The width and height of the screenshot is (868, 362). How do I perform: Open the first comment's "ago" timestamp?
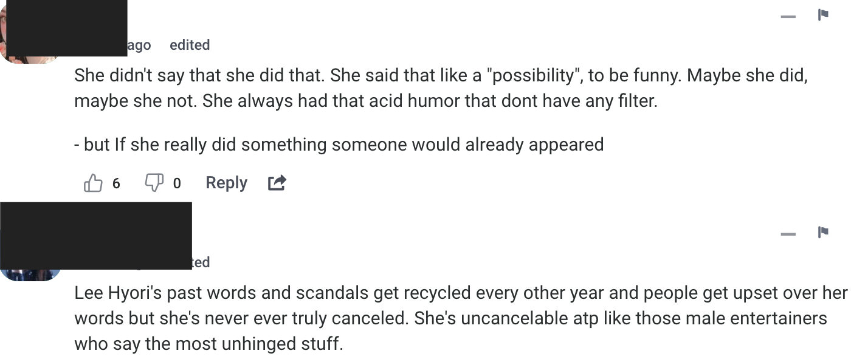click(139, 45)
